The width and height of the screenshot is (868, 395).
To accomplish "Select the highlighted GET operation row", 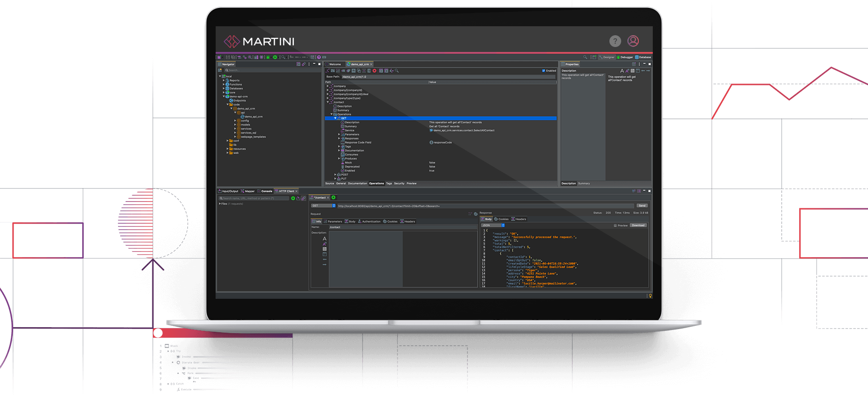I will point(440,118).
